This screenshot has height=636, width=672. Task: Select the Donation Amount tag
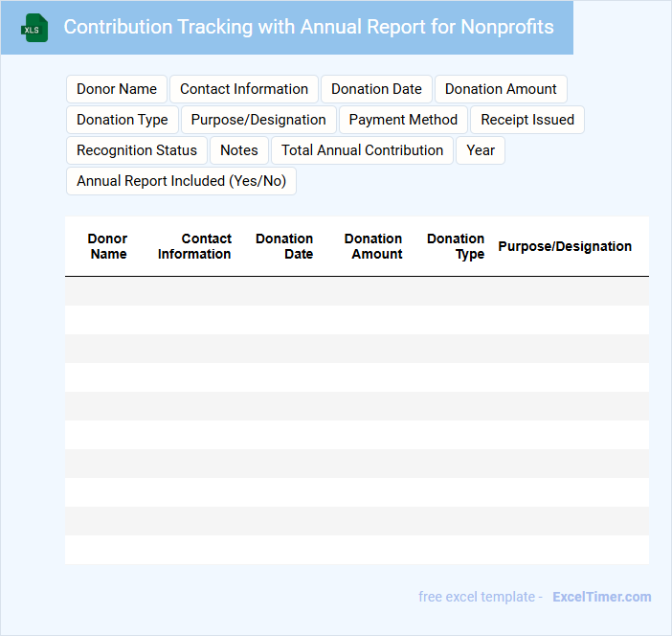click(x=501, y=89)
